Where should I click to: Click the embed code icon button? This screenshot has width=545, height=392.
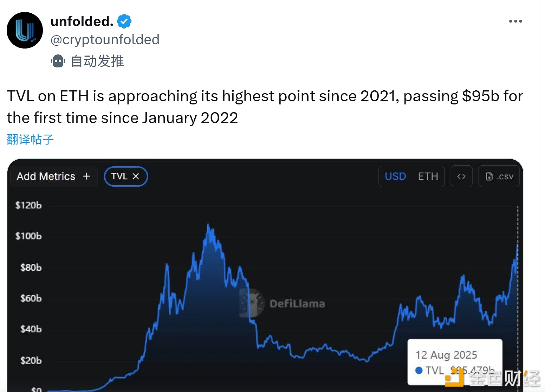pyautogui.click(x=461, y=176)
